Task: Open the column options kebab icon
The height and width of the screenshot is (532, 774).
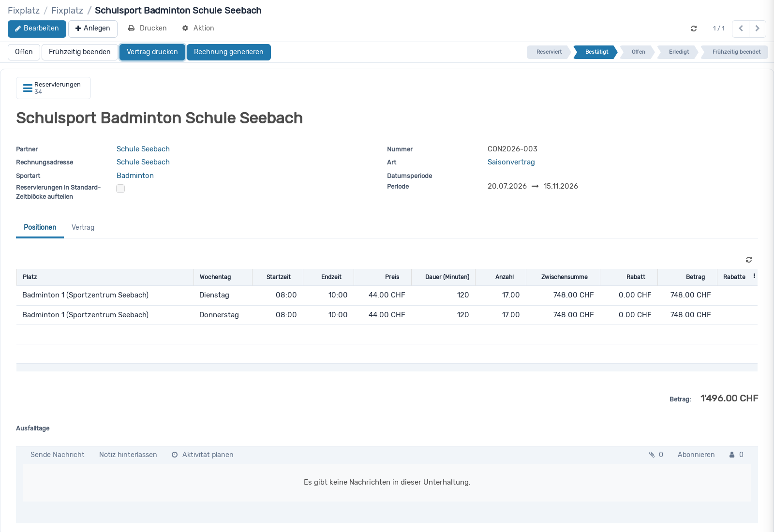Action: [754, 276]
